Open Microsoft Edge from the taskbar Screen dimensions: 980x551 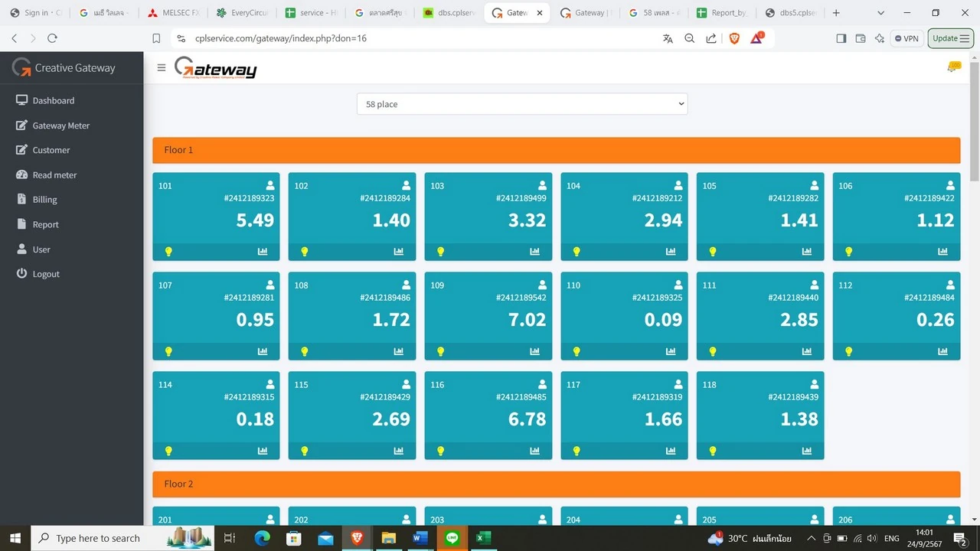[x=261, y=539]
